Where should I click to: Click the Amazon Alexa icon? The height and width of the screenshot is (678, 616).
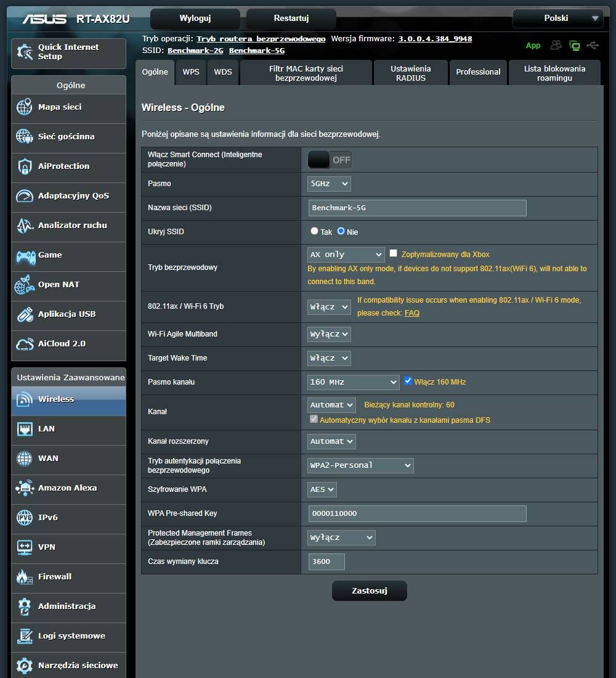(24, 488)
